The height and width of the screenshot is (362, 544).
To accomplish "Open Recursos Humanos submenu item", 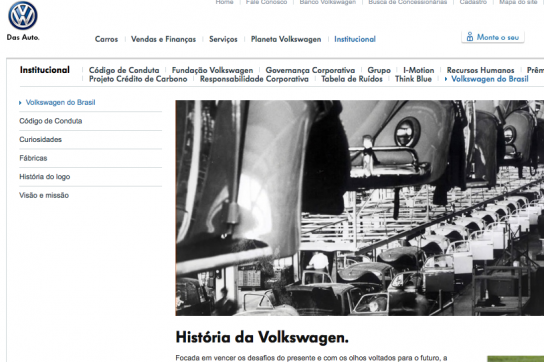I will click(x=481, y=70).
